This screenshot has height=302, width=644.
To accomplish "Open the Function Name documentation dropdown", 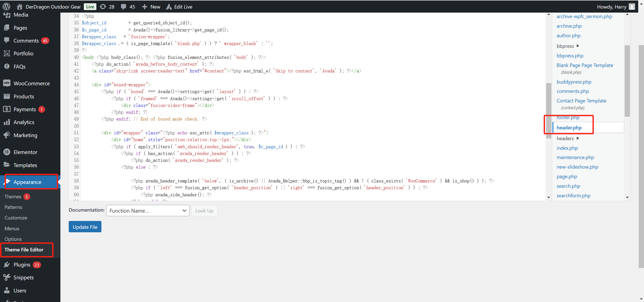I will pos(147,210).
